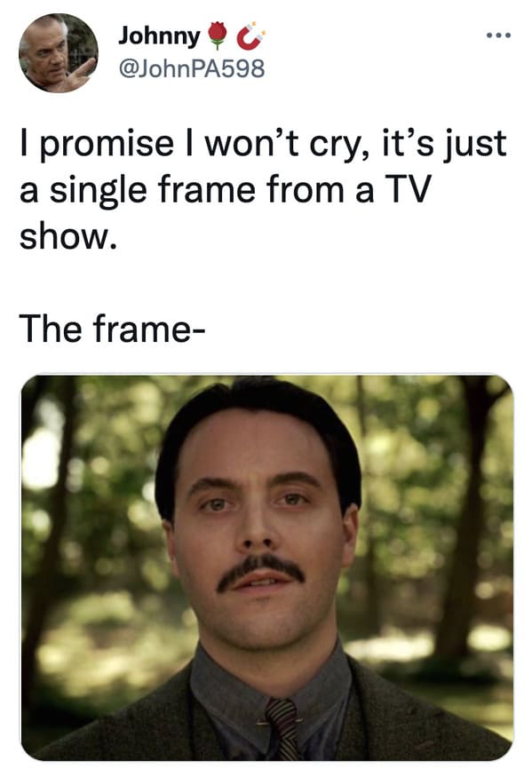Click the word "show." in the tweet
This screenshot has height=777, width=532.
[x=67, y=237]
